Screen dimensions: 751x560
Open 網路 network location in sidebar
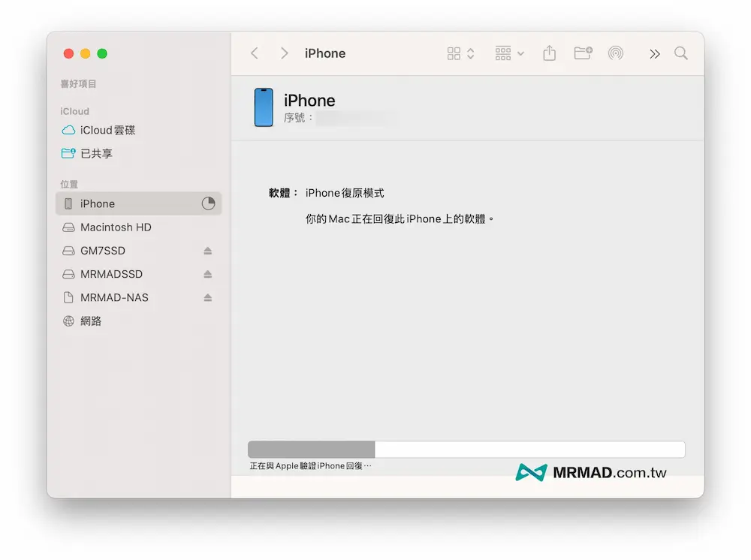(91, 321)
